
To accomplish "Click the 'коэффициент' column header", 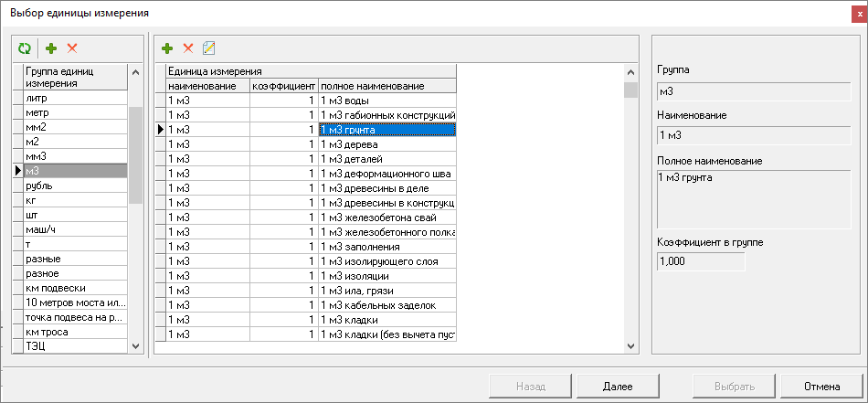I will 283,86.
